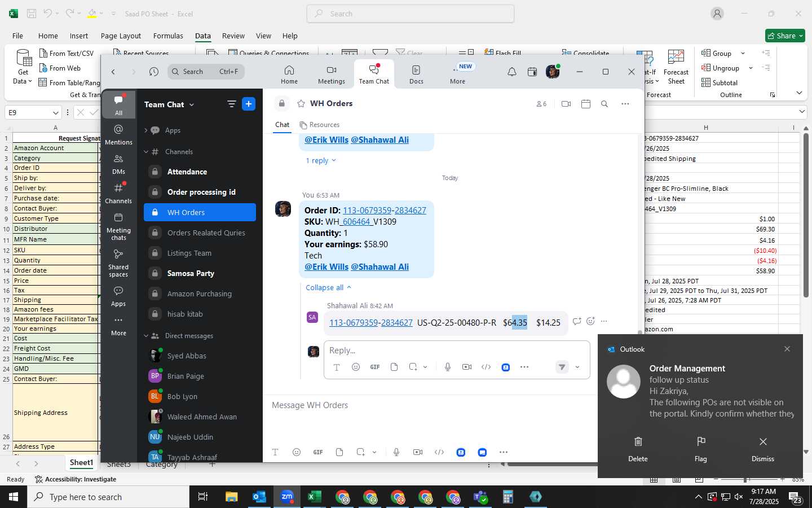Open Zoom calendar icon beside bell

[x=532, y=72]
